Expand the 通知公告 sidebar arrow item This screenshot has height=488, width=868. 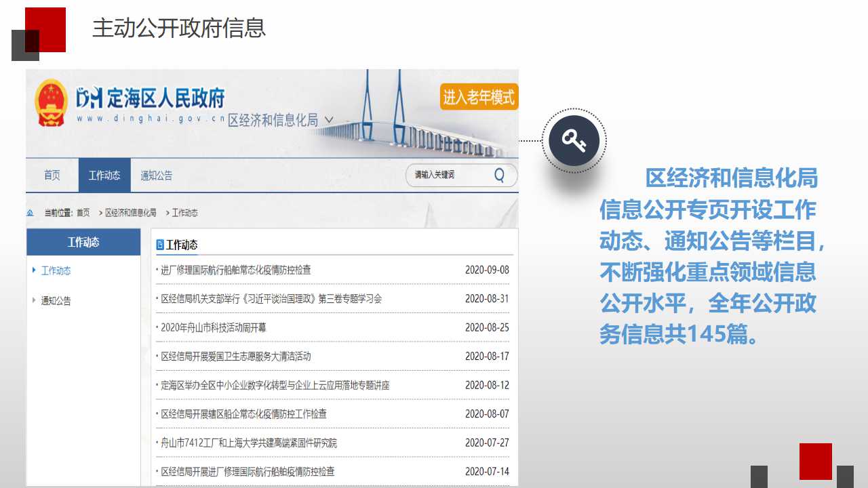click(35, 300)
